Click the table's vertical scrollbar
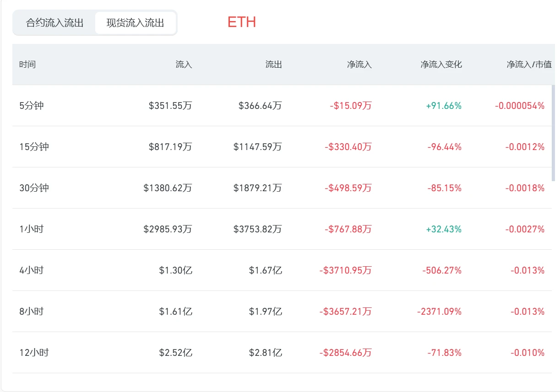This screenshot has height=392, width=560. click(x=554, y=133)
